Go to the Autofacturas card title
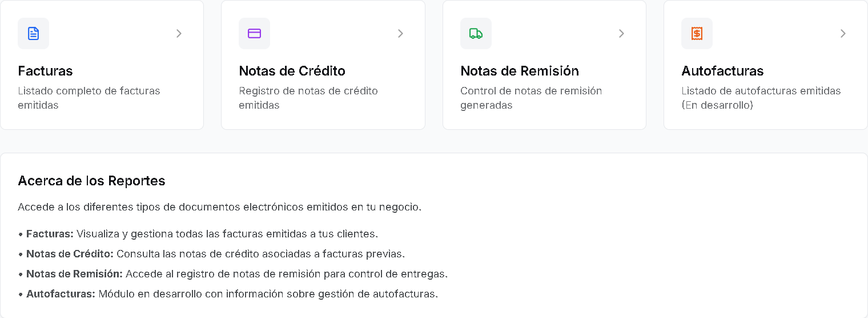The image size is (868, 318). click(722, 71)
